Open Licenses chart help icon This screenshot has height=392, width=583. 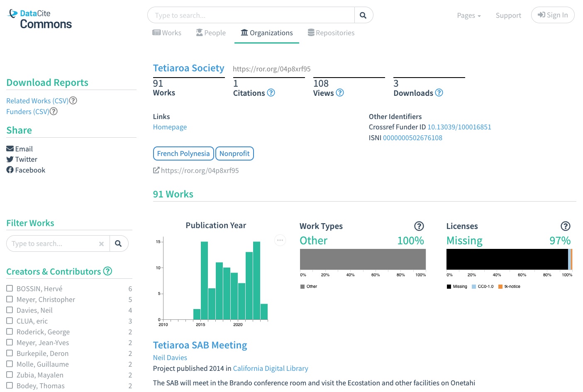566,226
